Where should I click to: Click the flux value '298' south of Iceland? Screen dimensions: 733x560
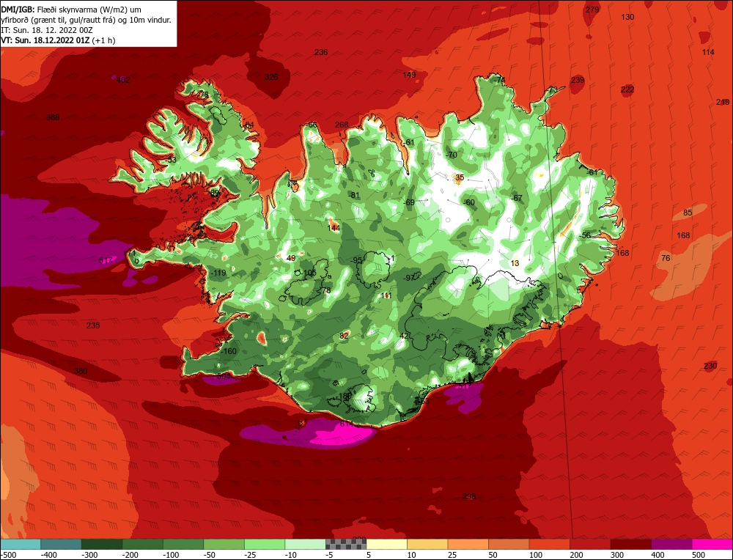[x=469, y=496]
